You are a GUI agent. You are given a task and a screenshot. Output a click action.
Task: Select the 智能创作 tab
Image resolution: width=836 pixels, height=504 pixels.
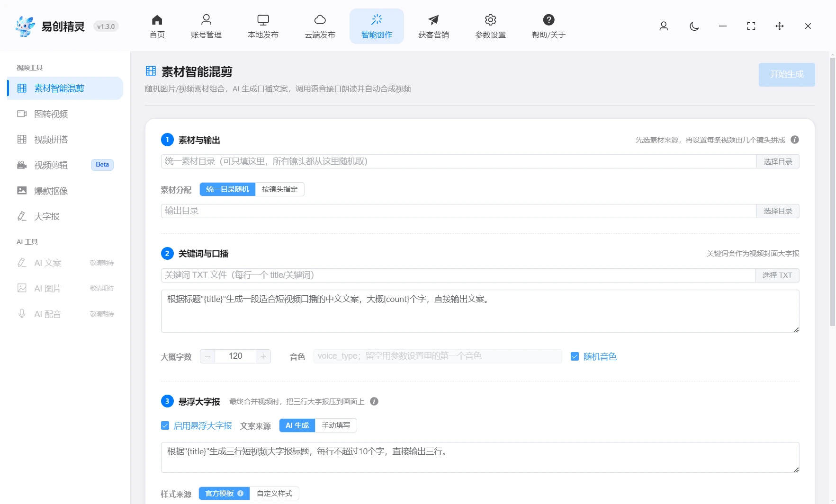377,27
